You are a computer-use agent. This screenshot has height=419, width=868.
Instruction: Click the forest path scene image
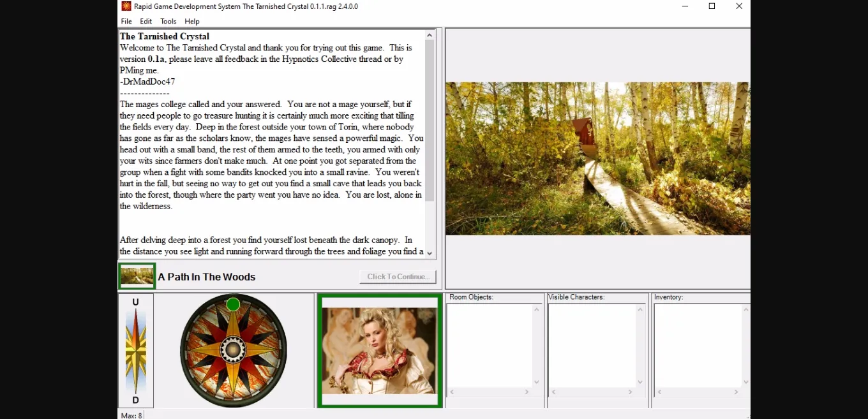click(x=597, y=158)
